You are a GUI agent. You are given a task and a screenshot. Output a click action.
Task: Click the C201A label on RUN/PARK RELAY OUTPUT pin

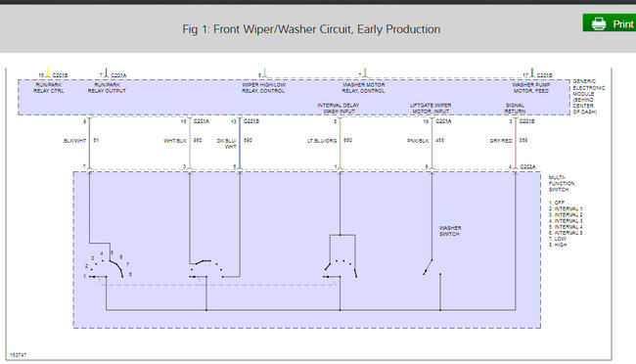[x=118, y=75]
